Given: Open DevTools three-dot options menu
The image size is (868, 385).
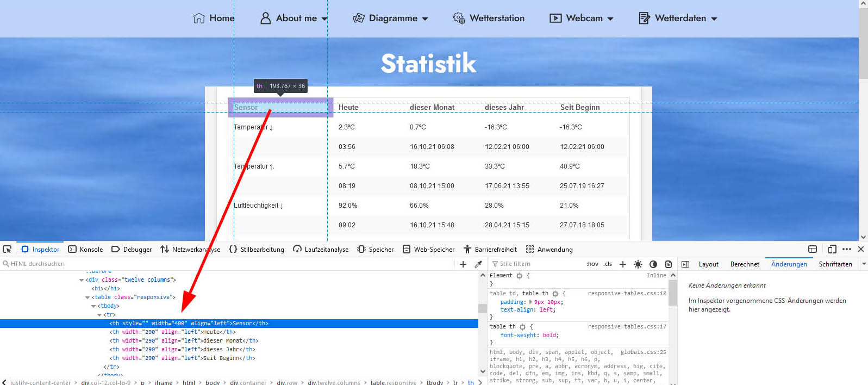Looking at the screenshot, I should (x=847, y=249).
